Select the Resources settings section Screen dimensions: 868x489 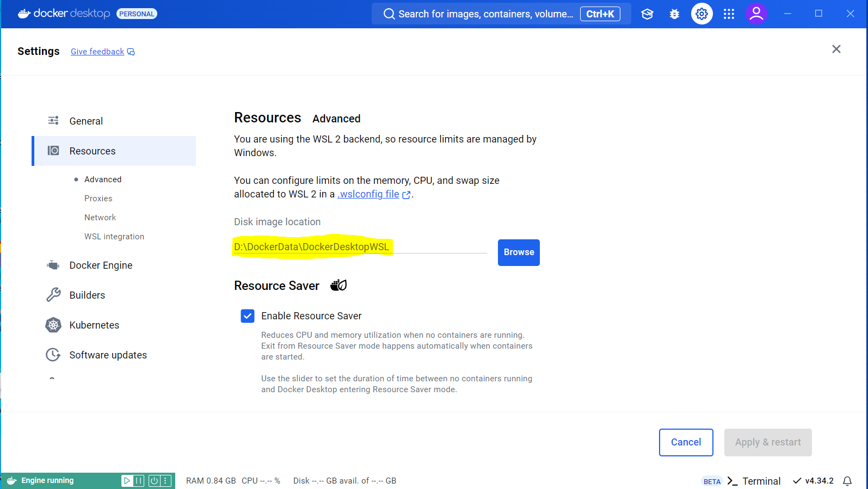(x=114, y=151)
